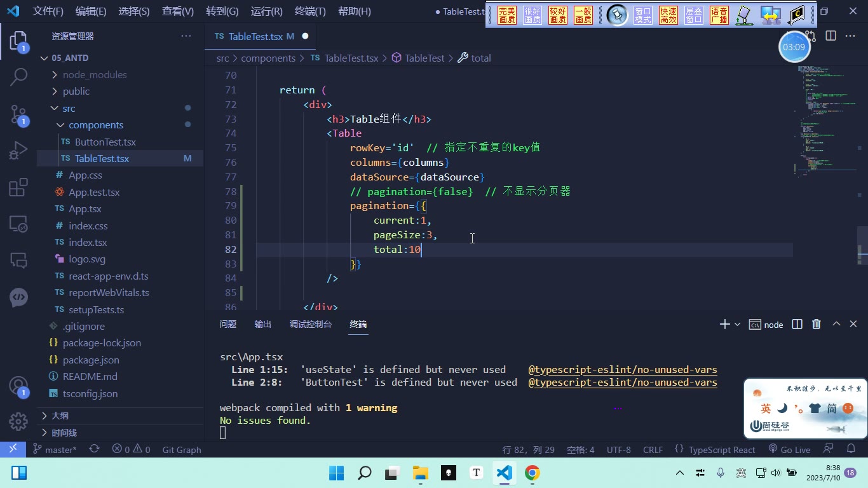Open the Explorer view in activity bar

(18, 42)
